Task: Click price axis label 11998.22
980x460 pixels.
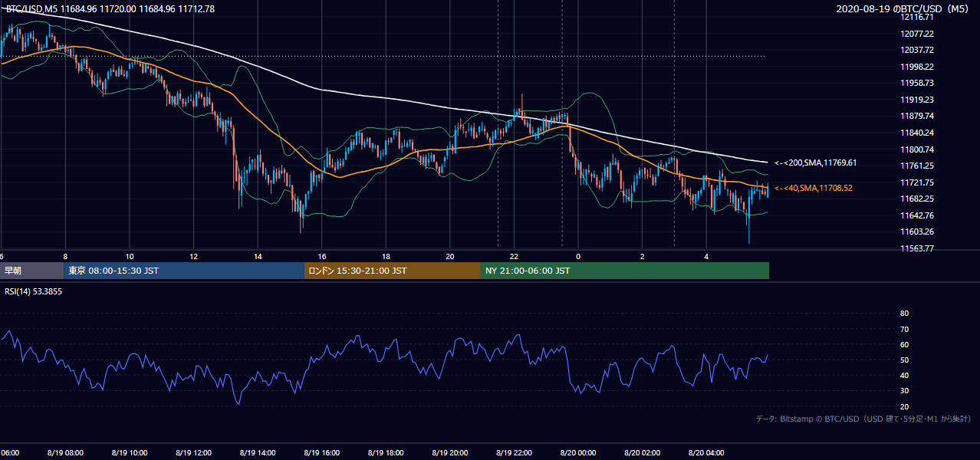Action: coord(917,67)
